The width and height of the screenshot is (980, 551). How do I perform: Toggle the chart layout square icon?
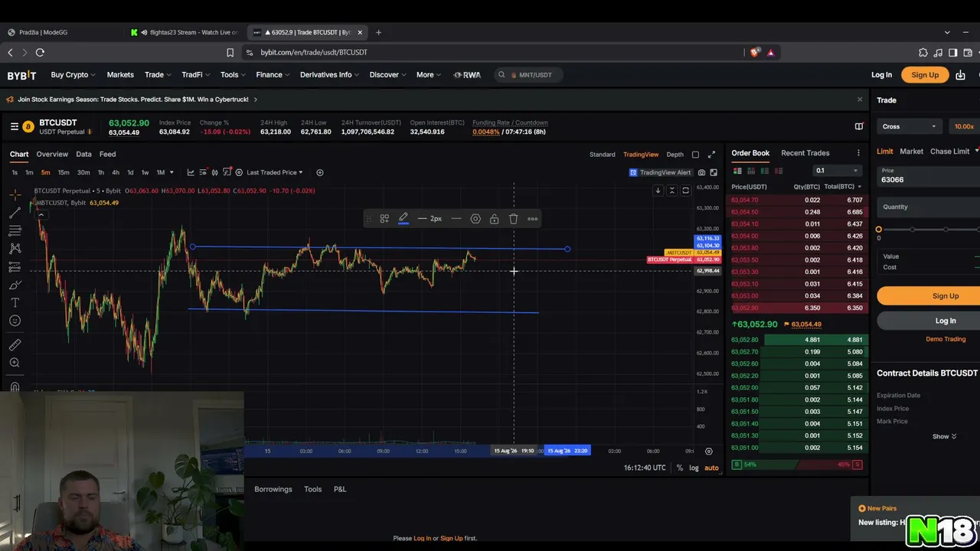[x=695, y=155]
